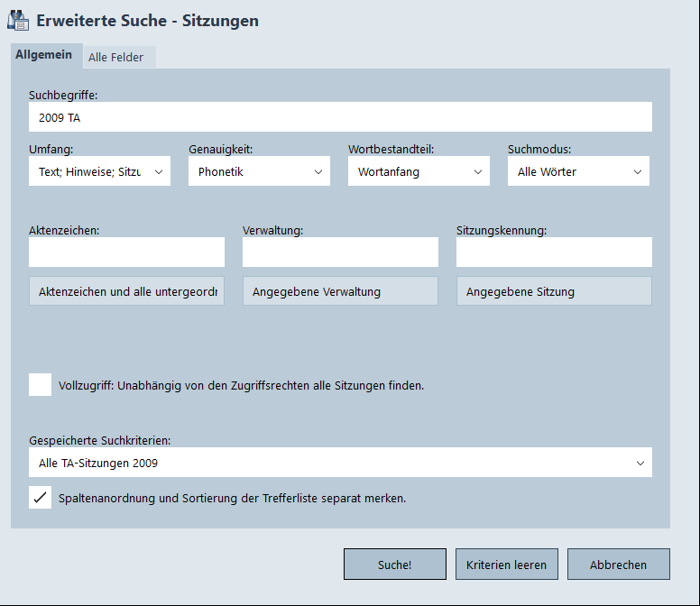Cancel the dialog with Abbrechen
Viewport: 700px width, 606px height.
click(x=618, y=565)
